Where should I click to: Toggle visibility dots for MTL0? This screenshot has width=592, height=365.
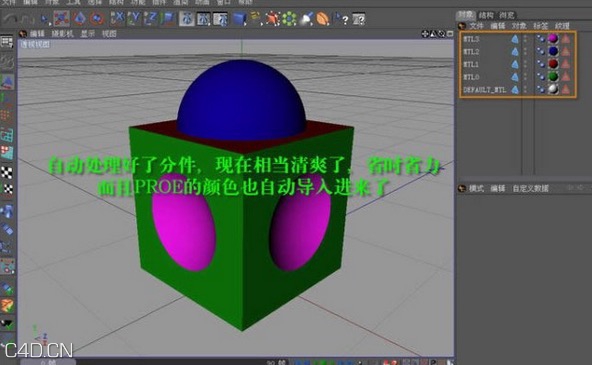pos(525,77)
